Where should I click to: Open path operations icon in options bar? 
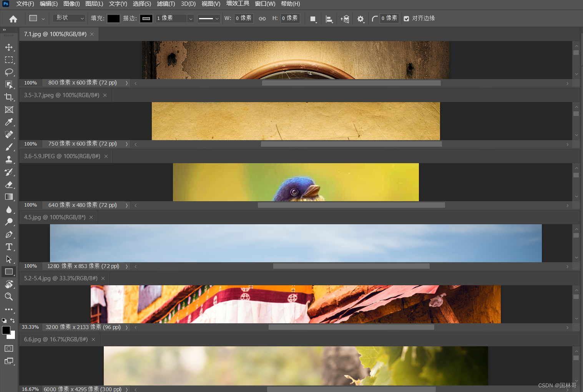click(313, 19)
